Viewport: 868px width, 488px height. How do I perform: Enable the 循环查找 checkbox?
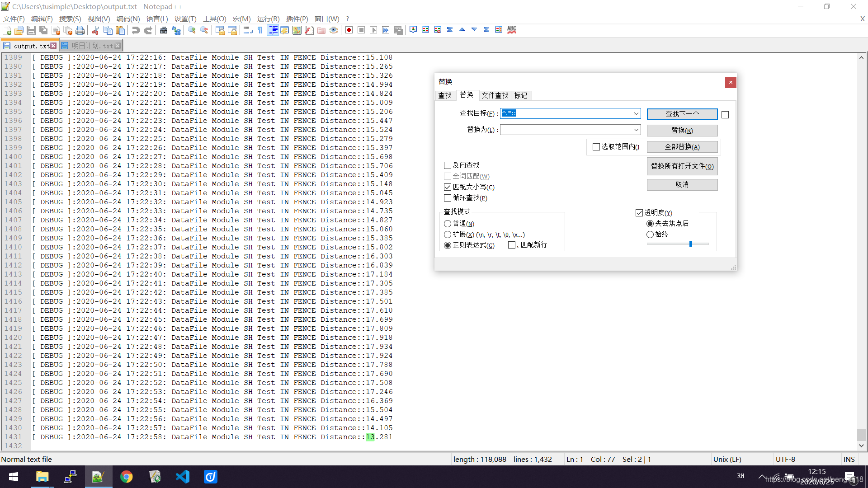[x=448, y=198]
